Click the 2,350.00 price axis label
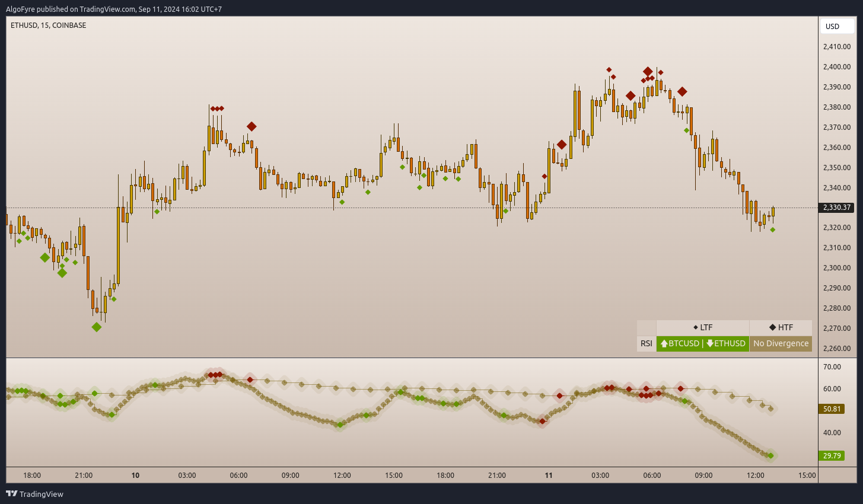The height and width of the screenshot is (504, 863). [837, 168]
